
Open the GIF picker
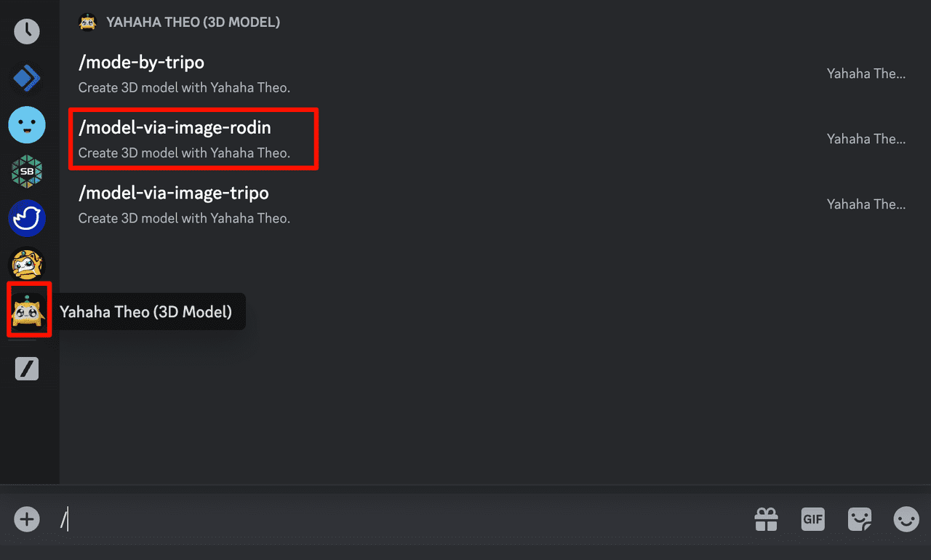click(x=812, y=519)
